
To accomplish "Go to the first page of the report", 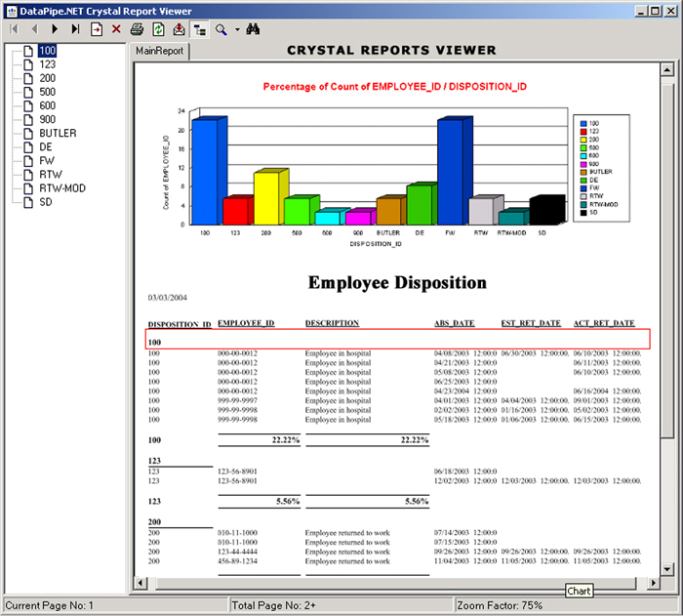I will click(14, 29).
